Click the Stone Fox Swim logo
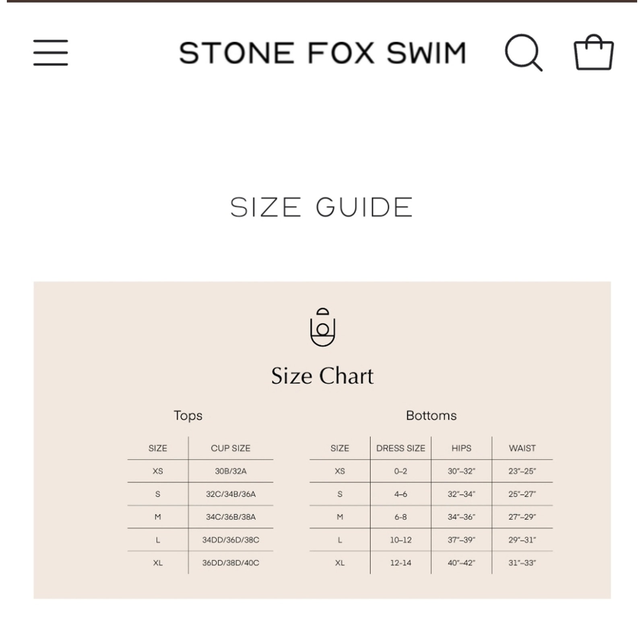This screenshot has height=644, width=644. (x=322, y=53)
